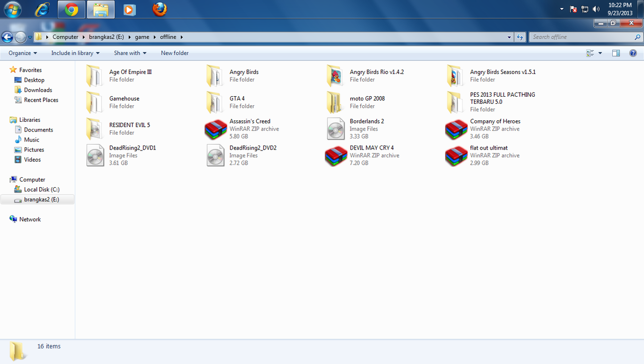Select the DeadRising2_DVD1 disc image icon
This screenshot has width=644, height=364.
[x=95, y=156]
